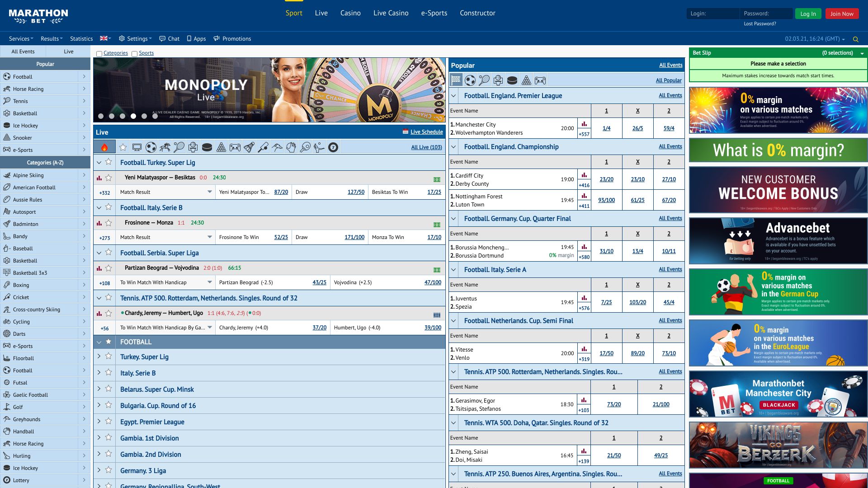Click the Ice Hockey puck icon in Popular filters

pos(512,80)
